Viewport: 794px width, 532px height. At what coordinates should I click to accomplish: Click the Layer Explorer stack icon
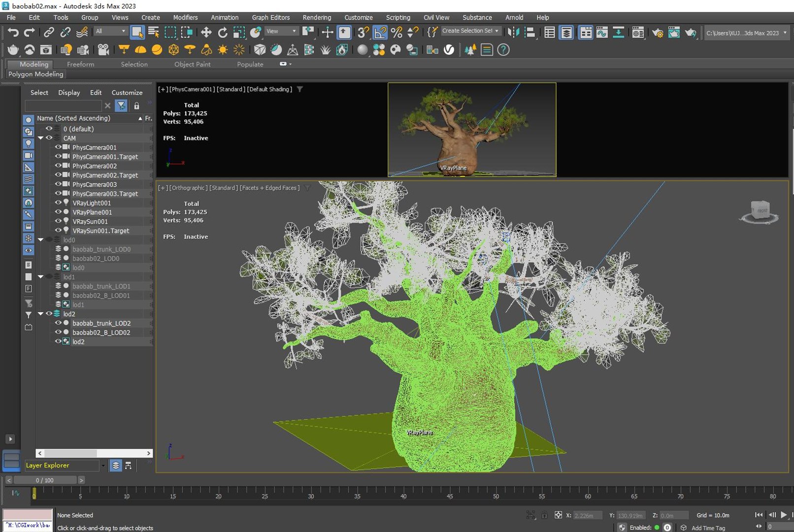point(115,465)
